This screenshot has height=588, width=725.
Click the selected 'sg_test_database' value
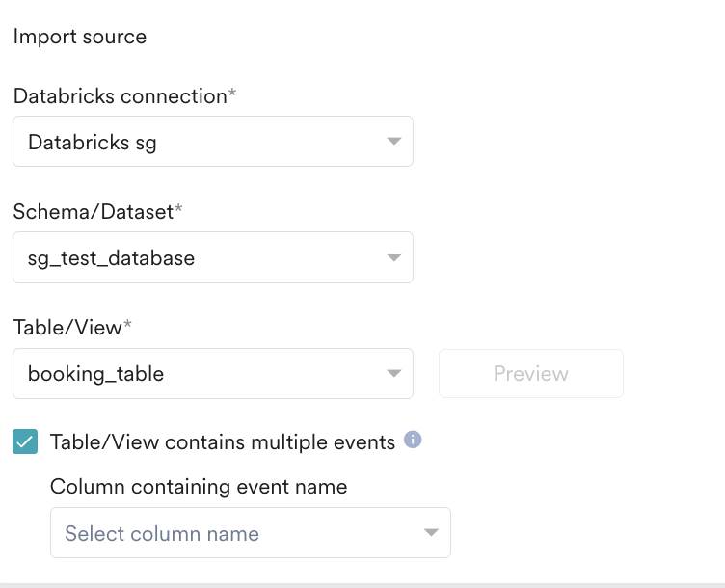click(x=112, y=258)
